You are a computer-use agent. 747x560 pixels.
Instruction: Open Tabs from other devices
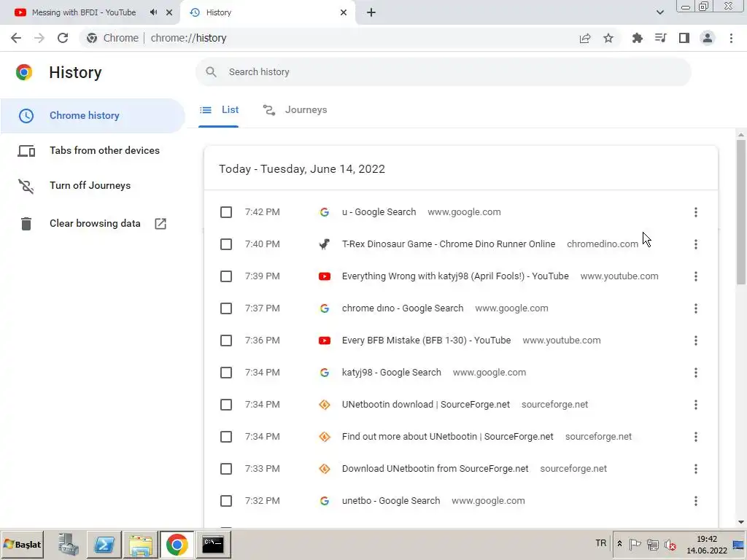point(93,150)
